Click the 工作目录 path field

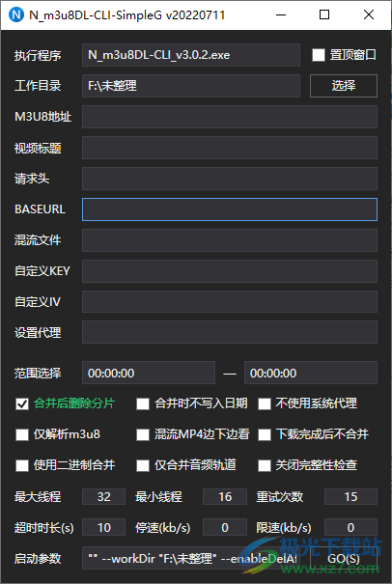191,86
